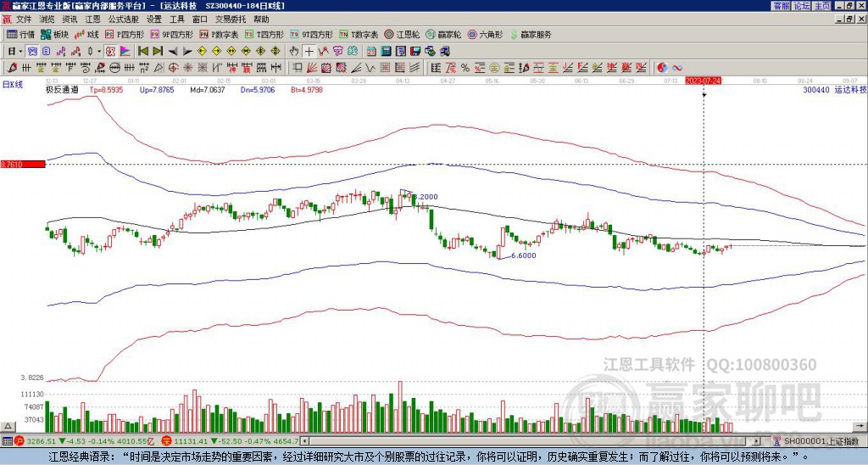Select the Gann fan lines tool
The image size is (868, 465).
coord(312,68)
